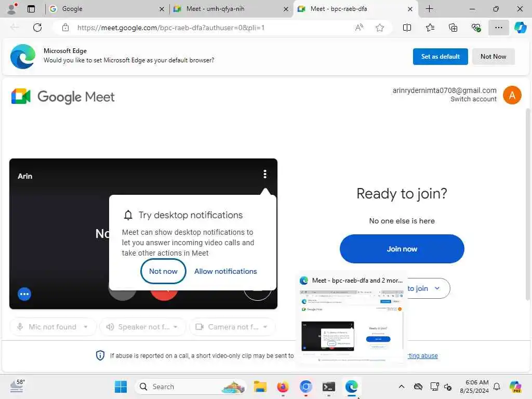The width and height of the screenshot is (532, 399).
Task: Open File Explorer from taskbar
Action: (260, 387)
